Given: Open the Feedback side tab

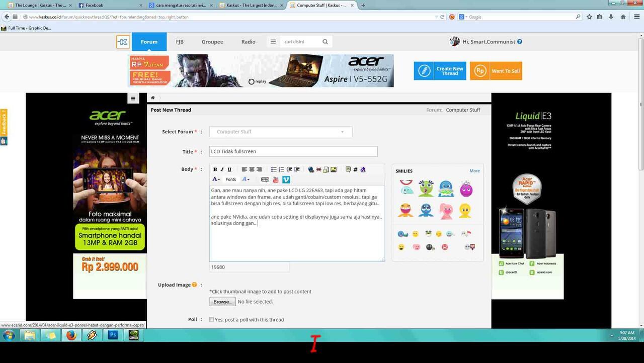Looking at the screenshot, I should [4, 123].
